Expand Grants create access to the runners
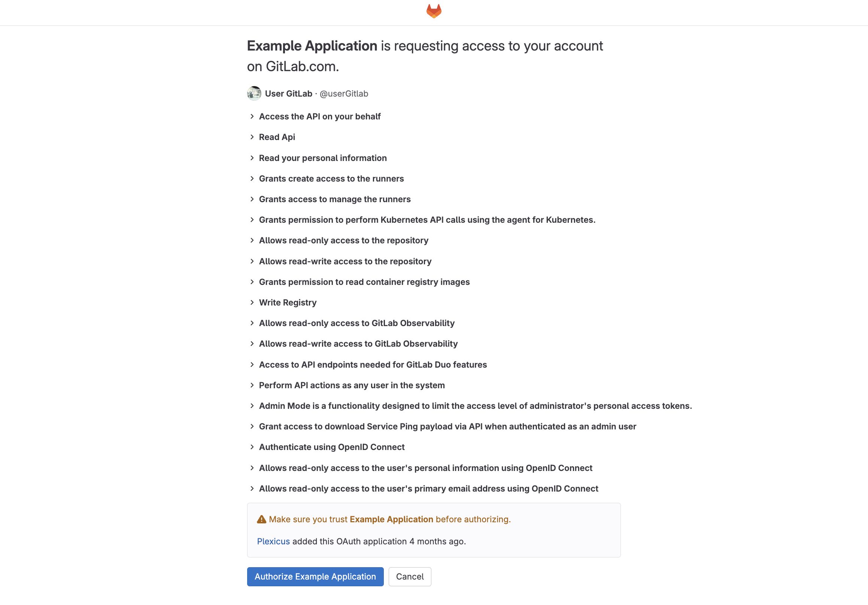Image resolution: width=868 pixels, height=605 pixels. pos(252,178)
